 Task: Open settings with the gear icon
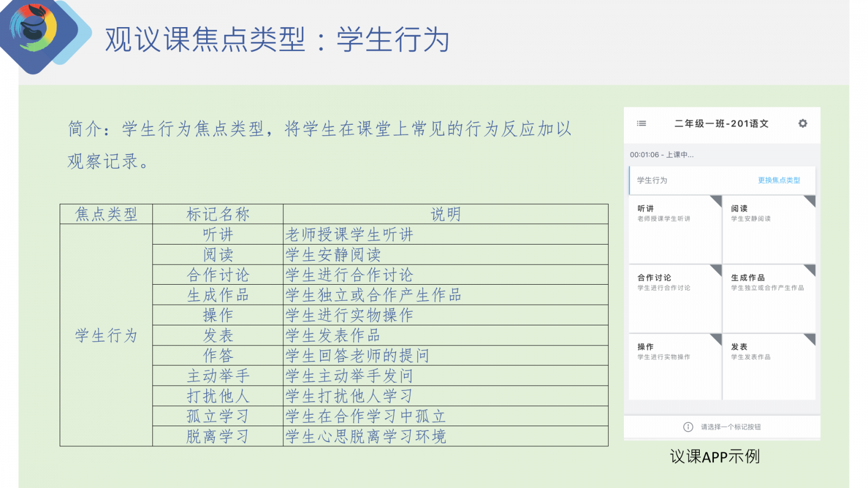pos(802,124)
